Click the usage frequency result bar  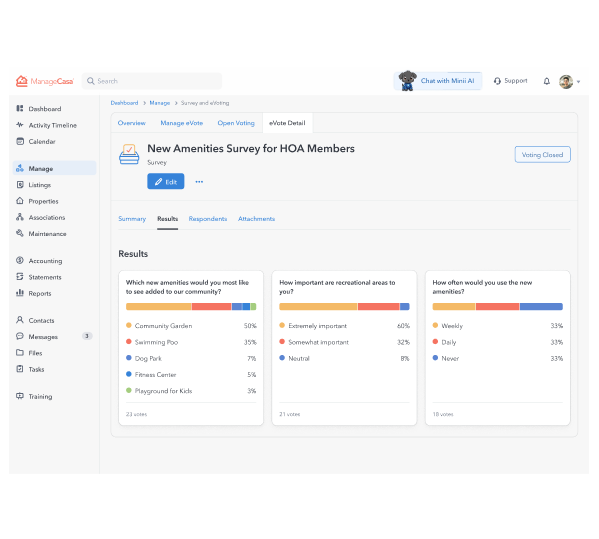pyautogui.click(x=498, y=306)
